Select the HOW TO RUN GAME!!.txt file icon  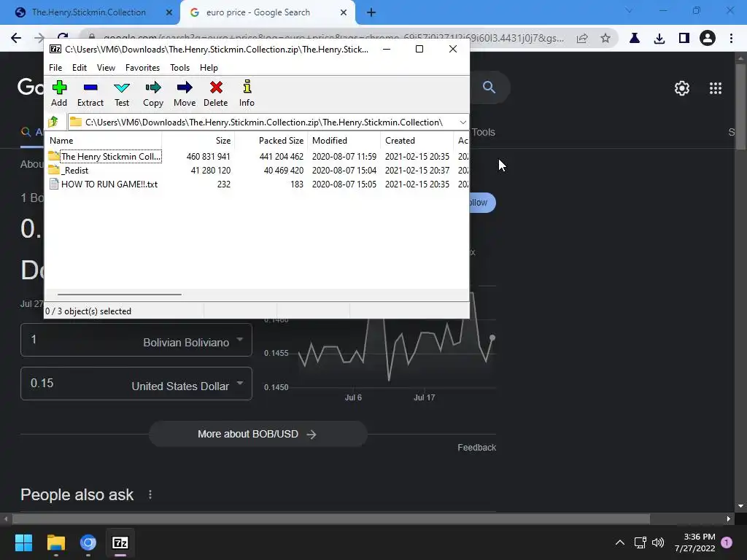pos(54,184)
